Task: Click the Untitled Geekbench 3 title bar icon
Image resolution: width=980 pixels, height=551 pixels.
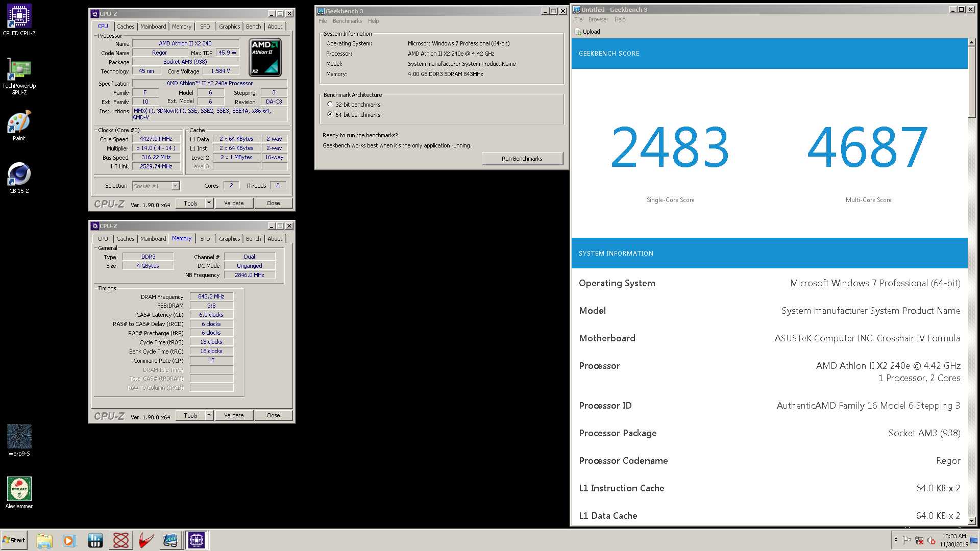Action: 577,10
